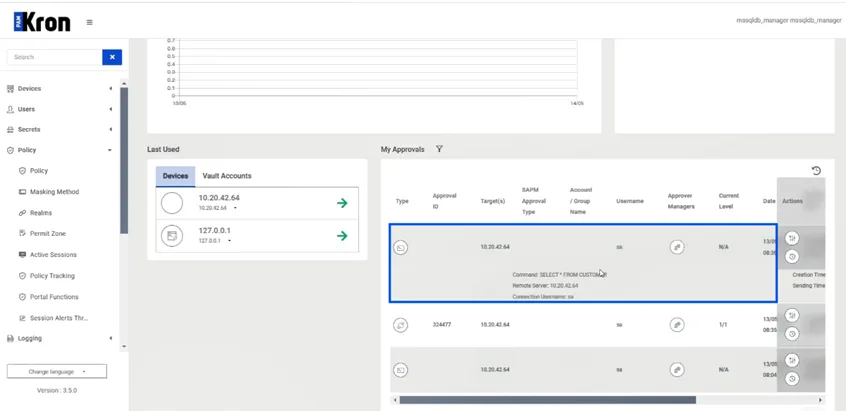Click sliders action icon in SELECT command row
The height and width of the screenshot is (411, 846).
[792, 238]
